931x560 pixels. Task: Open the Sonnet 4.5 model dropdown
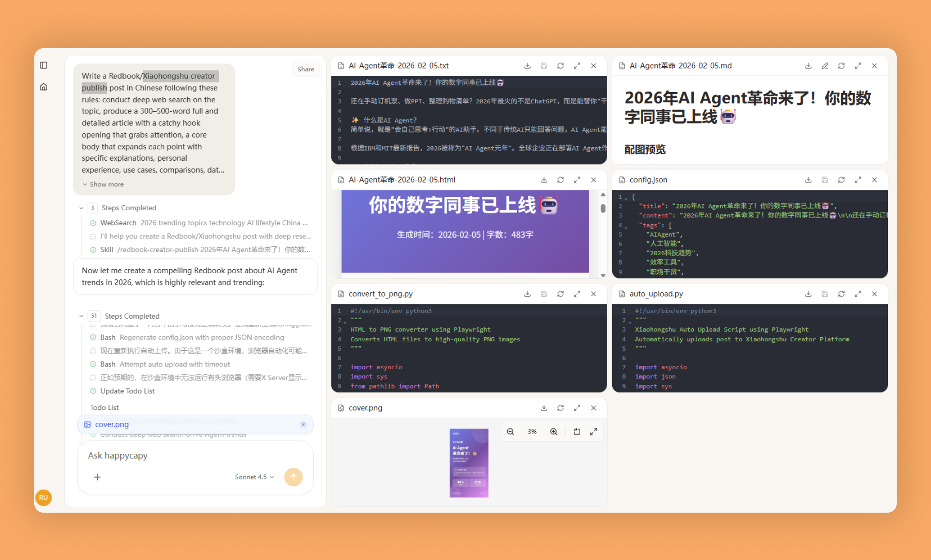coord(254,477)
